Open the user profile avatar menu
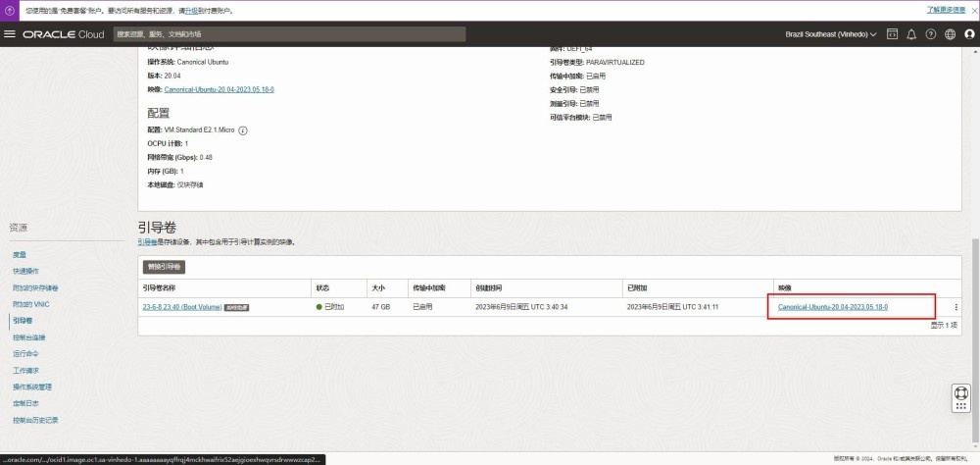 (968, 34)
